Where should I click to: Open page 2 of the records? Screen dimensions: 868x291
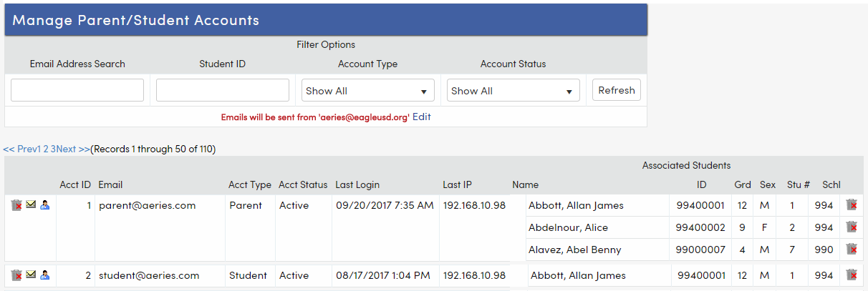[46, 149]
